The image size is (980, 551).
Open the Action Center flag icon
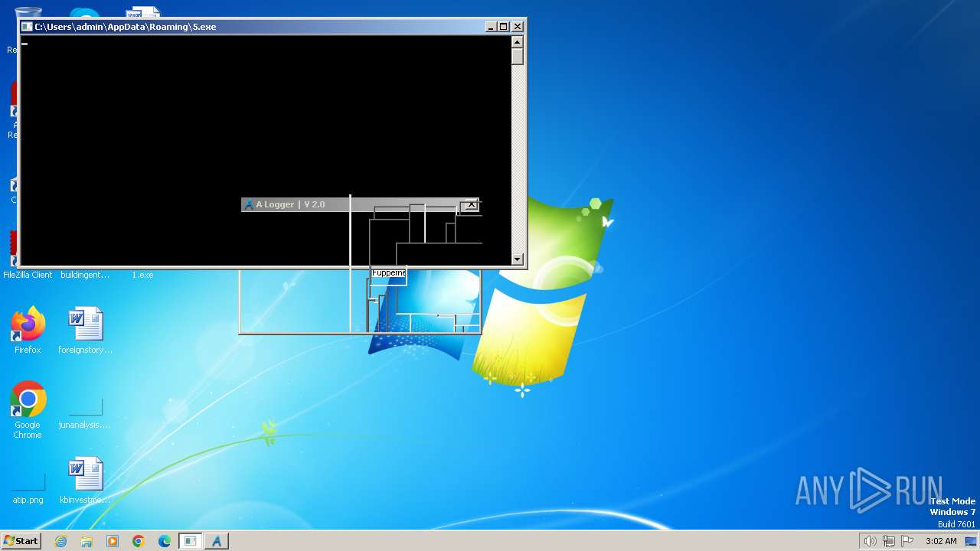click(x=907, y=541)
